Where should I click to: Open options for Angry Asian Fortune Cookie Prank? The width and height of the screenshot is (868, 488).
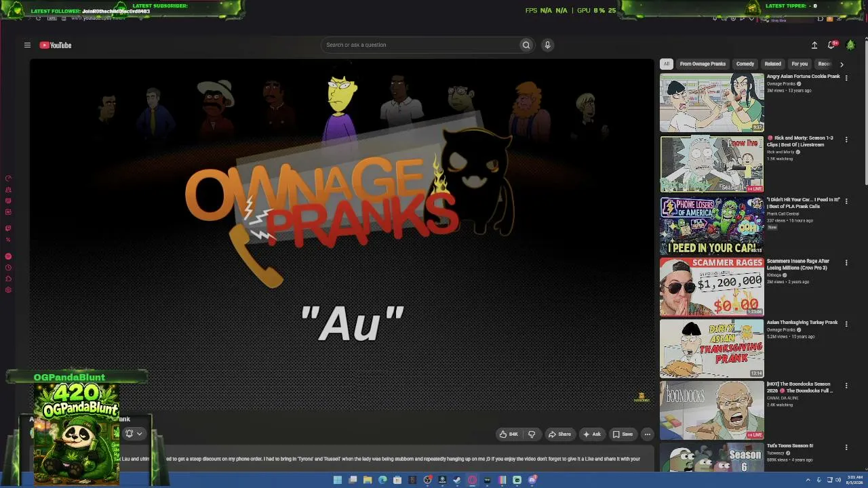(x=846, y=78)
